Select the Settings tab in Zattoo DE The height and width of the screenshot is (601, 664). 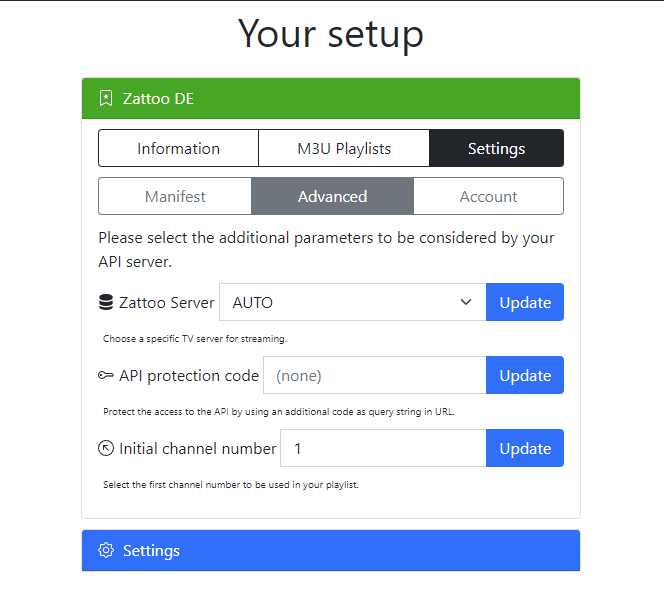click(x=496, y=148)
